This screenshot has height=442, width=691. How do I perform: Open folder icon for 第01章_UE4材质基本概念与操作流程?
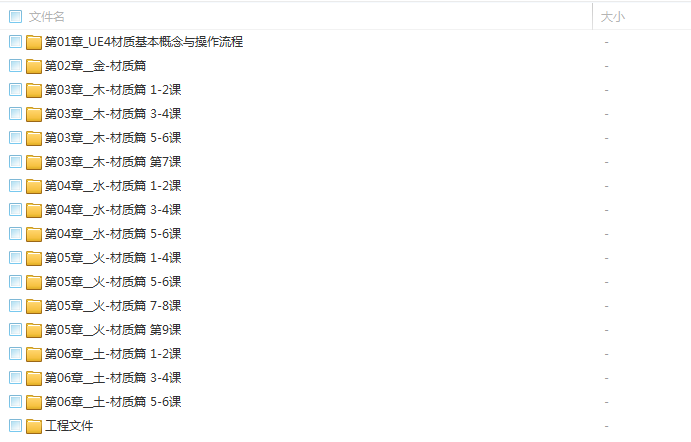34,42
